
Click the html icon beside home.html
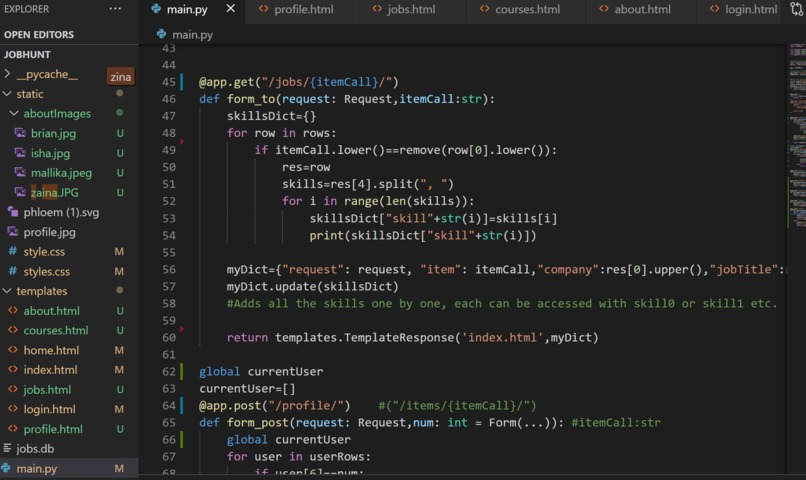click(x=13, y=350)
